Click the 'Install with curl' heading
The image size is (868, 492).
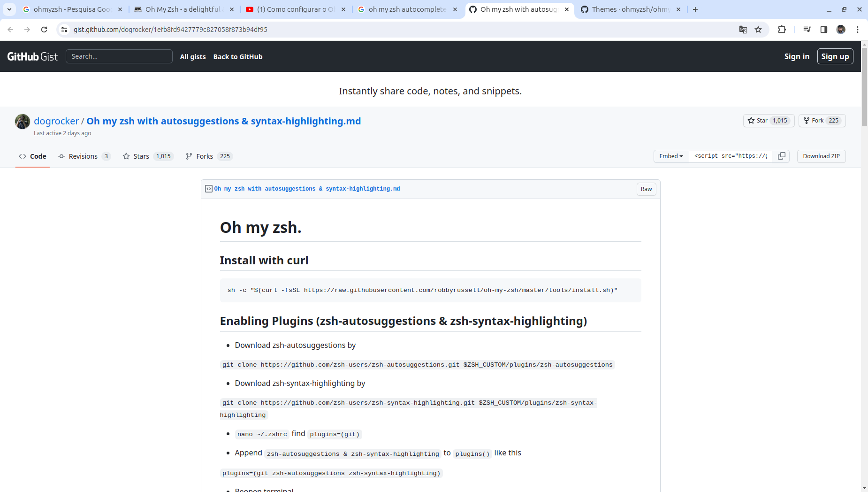(x=264, y=261)
